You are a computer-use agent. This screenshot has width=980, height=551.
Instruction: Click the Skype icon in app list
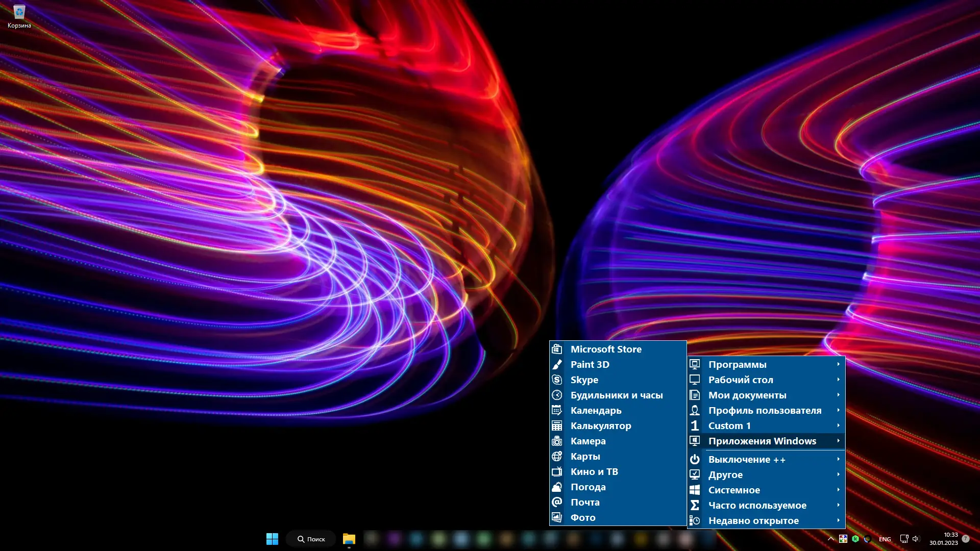557,380
